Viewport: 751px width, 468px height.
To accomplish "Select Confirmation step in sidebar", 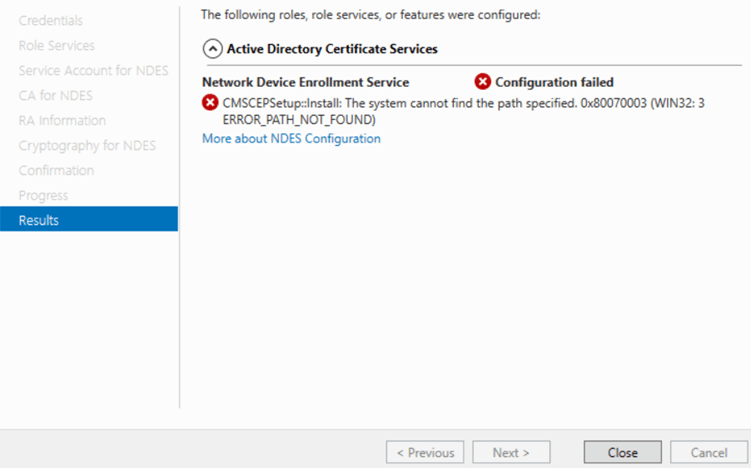I will tap(56, 170).
